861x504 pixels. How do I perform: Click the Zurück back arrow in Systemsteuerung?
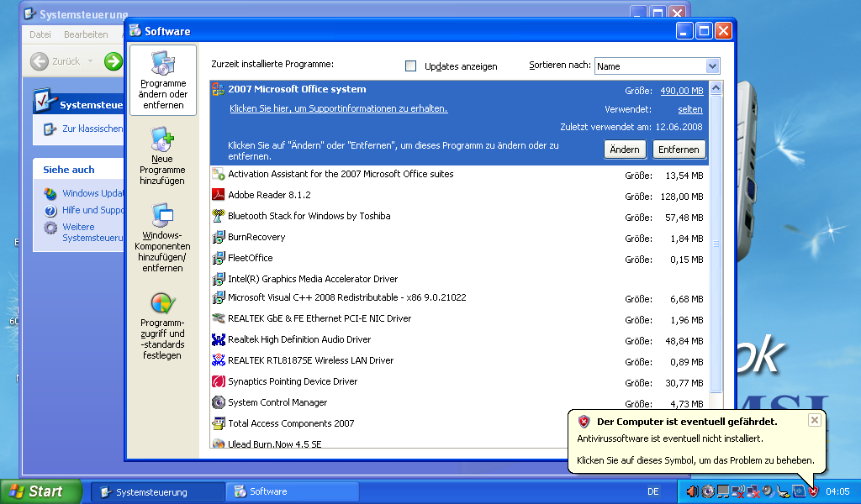pos(39,61)
